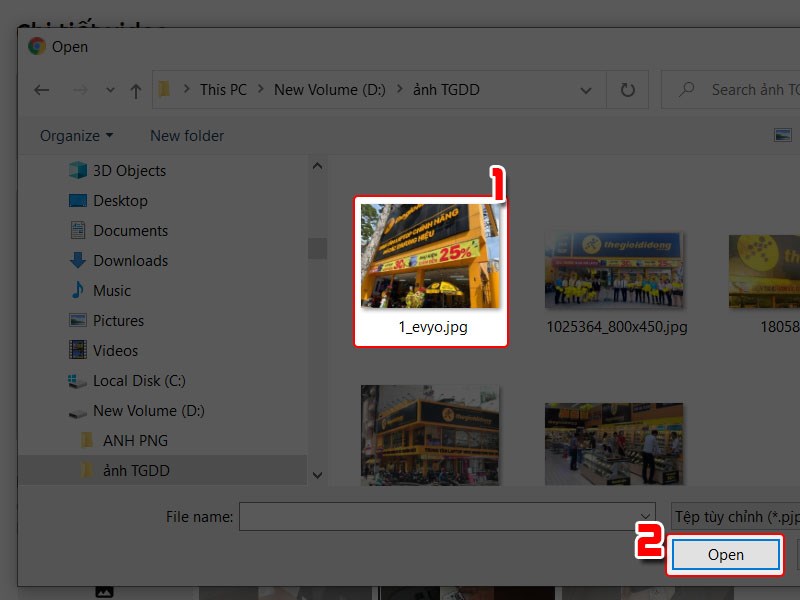Select Videos in navigation pane
The height and width of the screenshot is (600, 800).
click(x=115, y=351)
